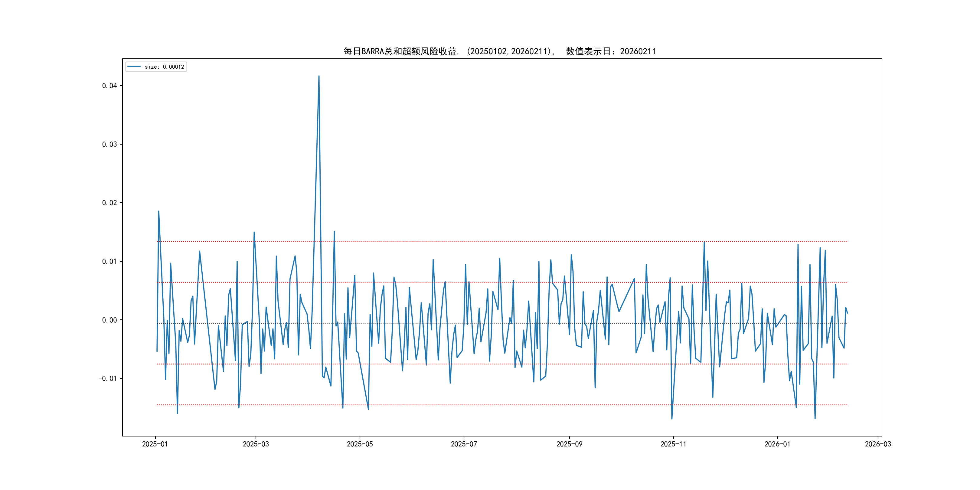Click the first peak near 0.02 in January 2025
Image resolution: width=980 pixels, height=490 pixels.
click(158, 211)
